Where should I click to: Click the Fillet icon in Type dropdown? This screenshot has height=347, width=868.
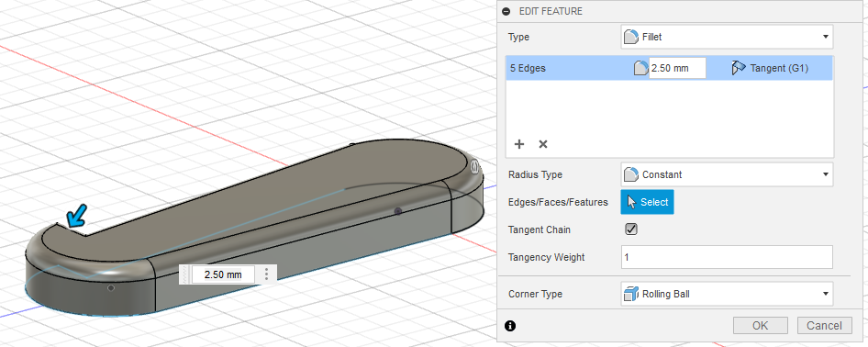[x=631, y=37]
